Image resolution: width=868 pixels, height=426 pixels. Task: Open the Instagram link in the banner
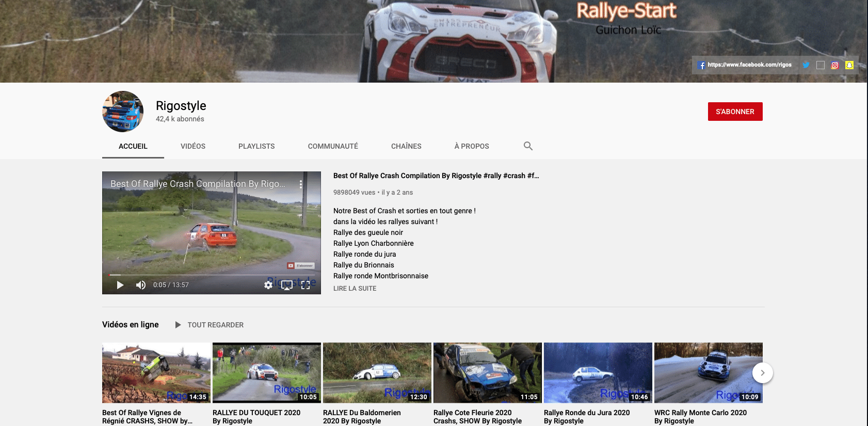click(835, 65)
